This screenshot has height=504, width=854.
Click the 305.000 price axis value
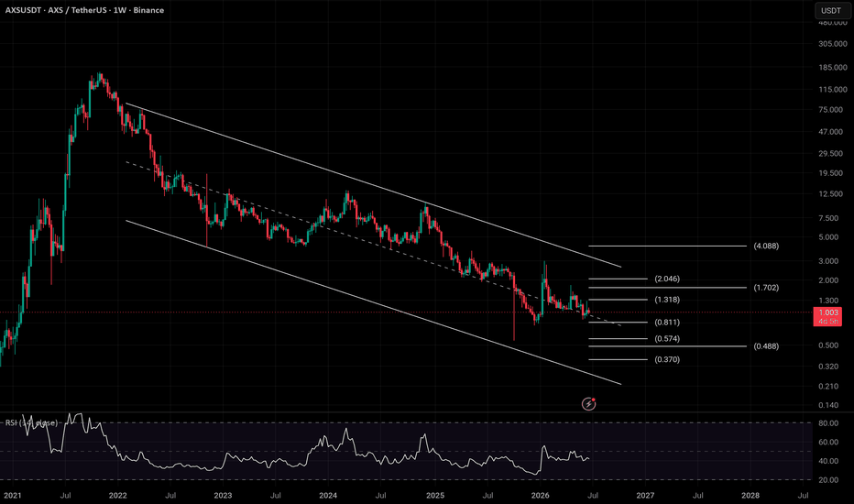coord(833,44)
